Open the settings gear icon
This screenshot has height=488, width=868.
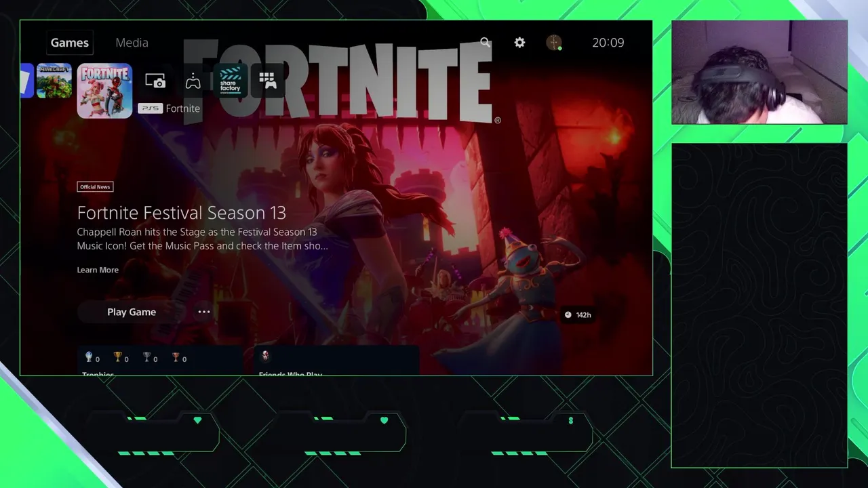click(519, 42)
